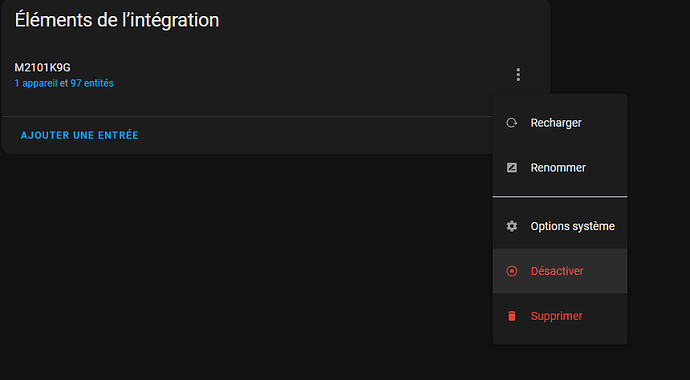Click the word et between the links
This screenshot has width=690, height=380.
(64, 83)
